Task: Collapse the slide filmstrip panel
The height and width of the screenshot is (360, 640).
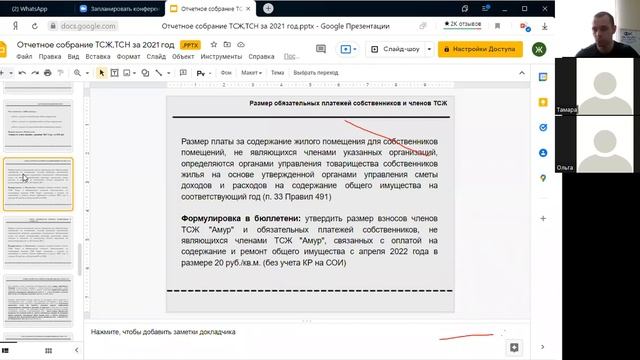Action: pos(76,350)
